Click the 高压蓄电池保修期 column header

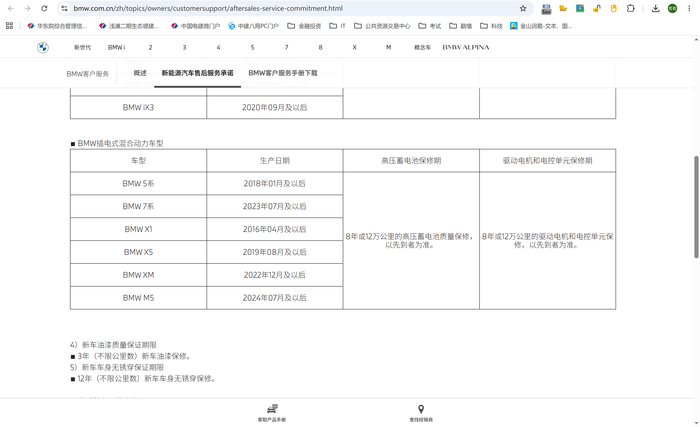point(411,160)
